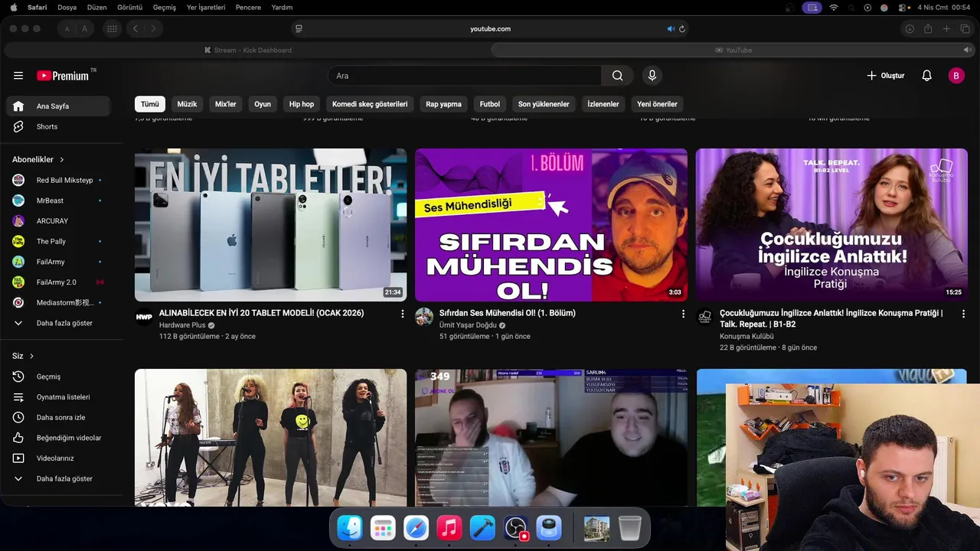Select Komedi skeç gösterileri chip
The image size is (980, 551).
point(370,104)
